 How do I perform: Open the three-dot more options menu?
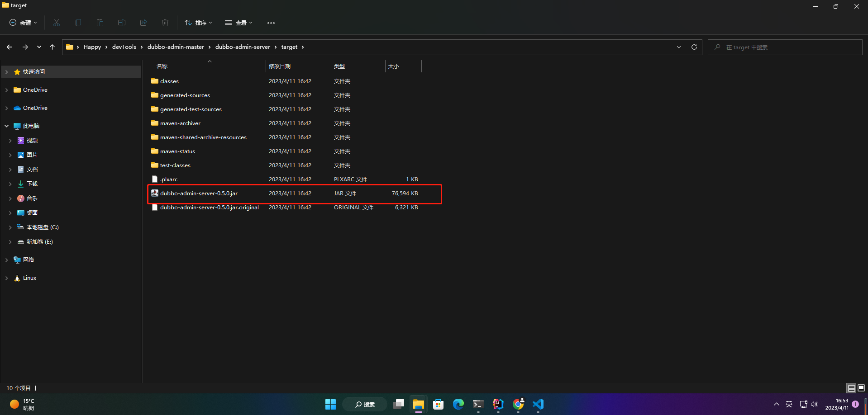pyautogui.click(x=271, y=23)
